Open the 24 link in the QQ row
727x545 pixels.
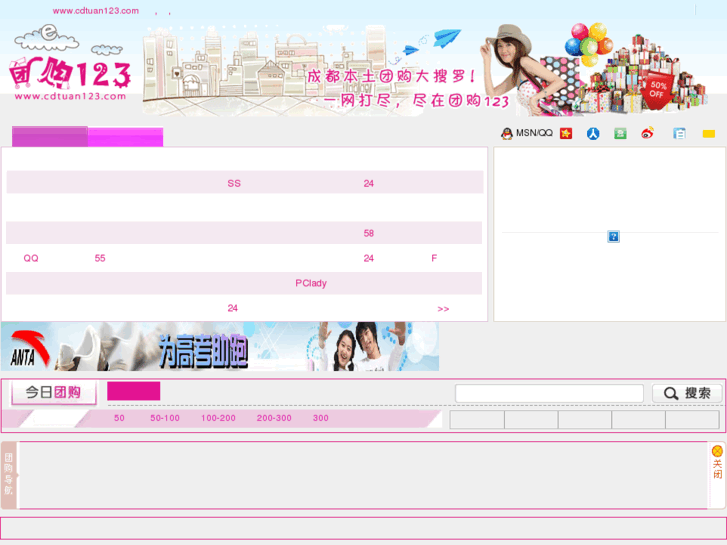pyautogui.click(x=369, y=258)
